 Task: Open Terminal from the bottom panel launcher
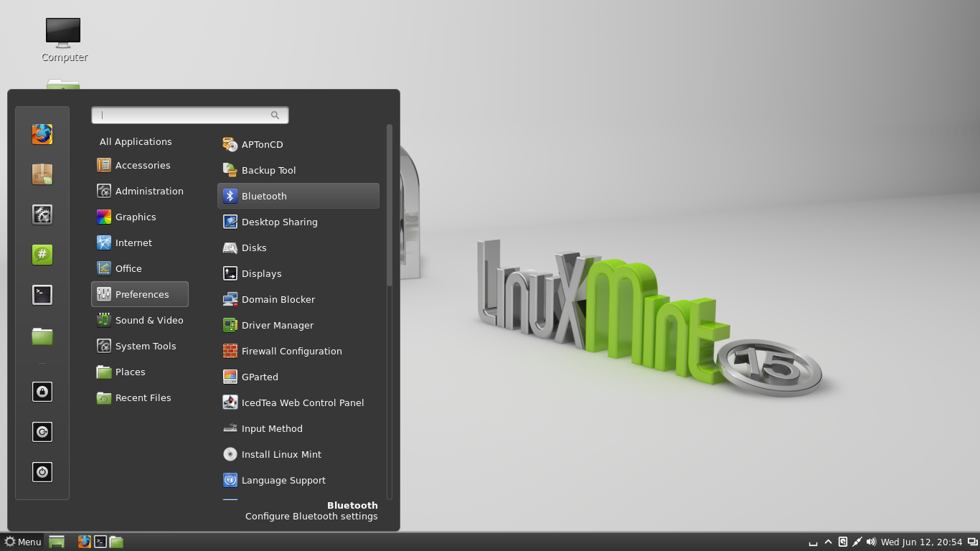coord(100,542)
